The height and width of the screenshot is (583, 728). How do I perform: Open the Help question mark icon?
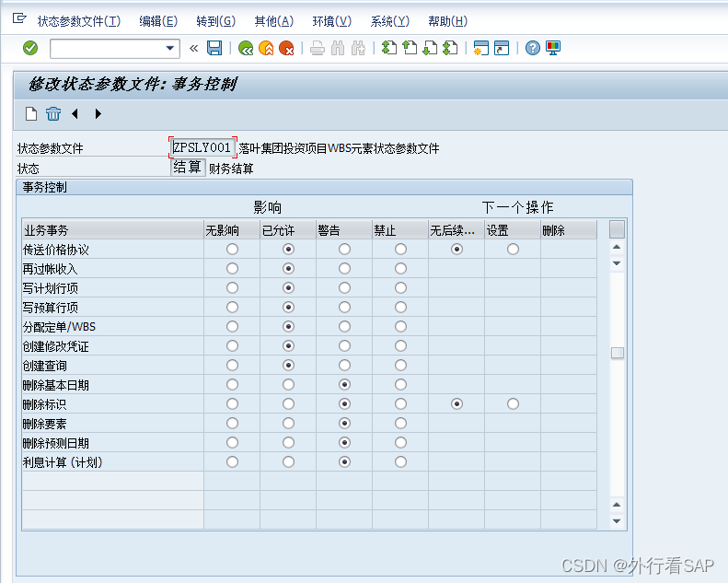533,48
